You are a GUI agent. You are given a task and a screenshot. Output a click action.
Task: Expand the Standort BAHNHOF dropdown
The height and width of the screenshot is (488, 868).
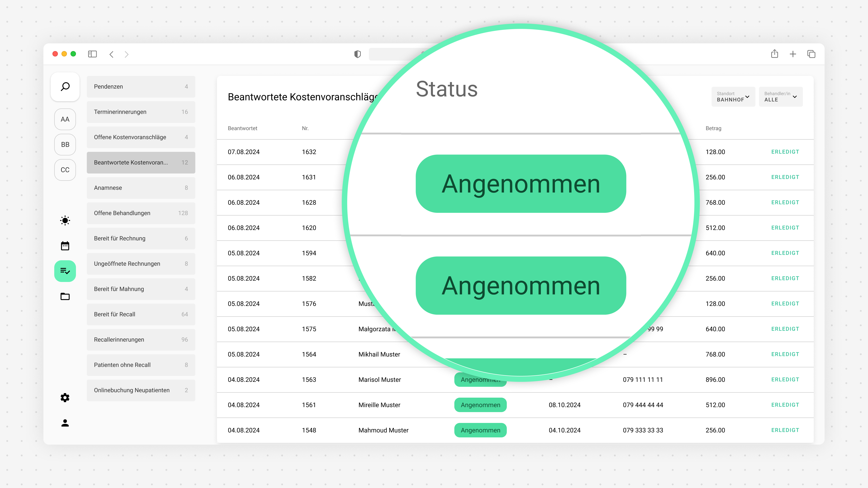[733, 97]
